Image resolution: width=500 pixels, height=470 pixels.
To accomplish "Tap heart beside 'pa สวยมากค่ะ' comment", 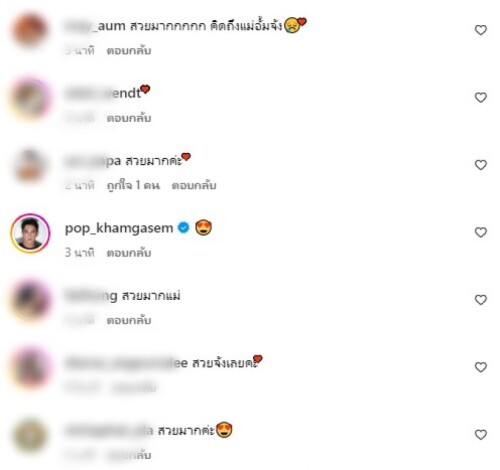I will click(x=481, y=165).
